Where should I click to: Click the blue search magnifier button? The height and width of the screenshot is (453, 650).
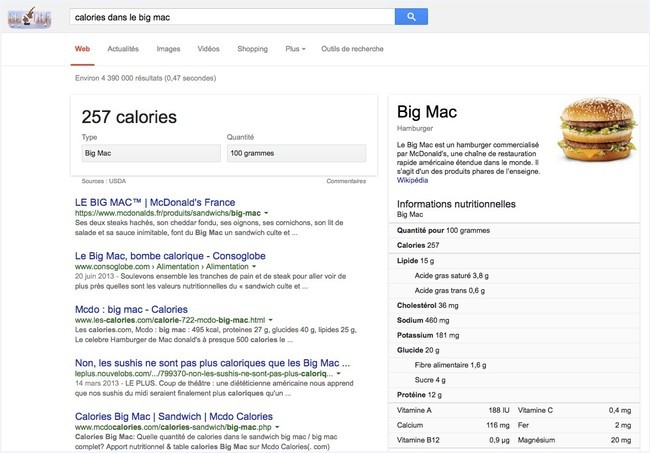pos(411,17)
